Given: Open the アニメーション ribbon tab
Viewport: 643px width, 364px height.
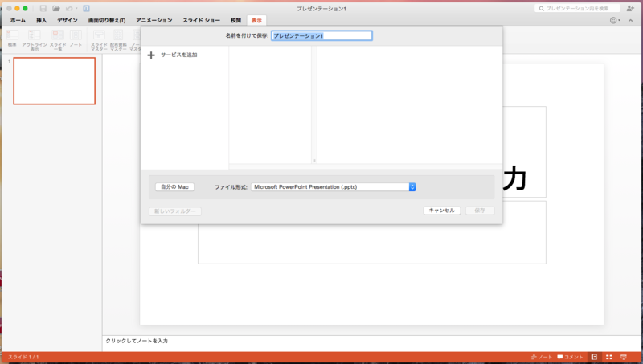Looking at the screenshot, I should pos(154,20).
